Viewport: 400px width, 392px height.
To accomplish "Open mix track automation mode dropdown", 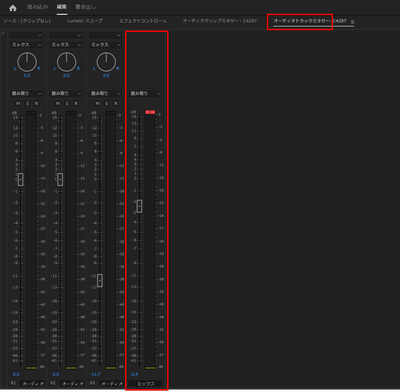I will click(x=145, y=93).
